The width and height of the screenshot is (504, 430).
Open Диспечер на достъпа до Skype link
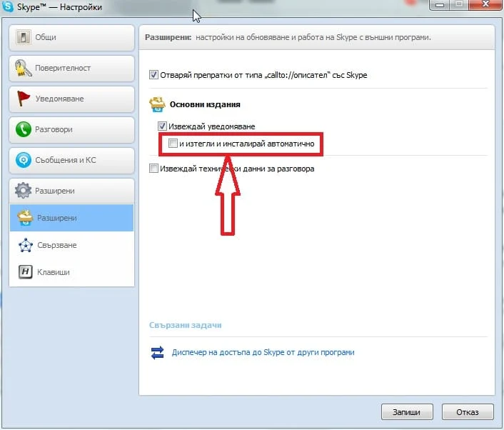click(x=263, y=352)
